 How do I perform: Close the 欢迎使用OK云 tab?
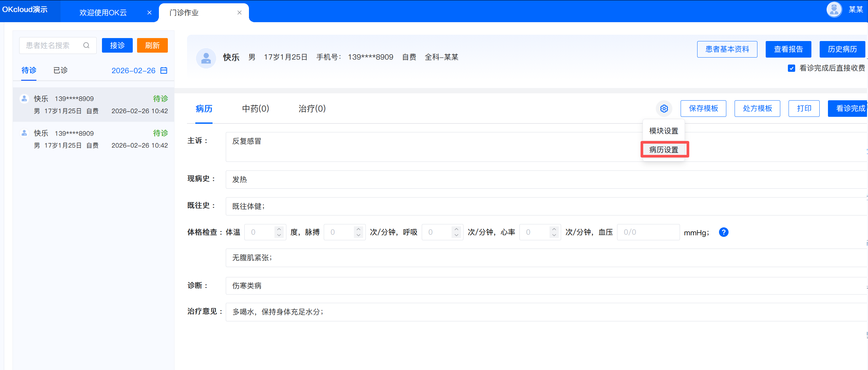click(149, 13)
